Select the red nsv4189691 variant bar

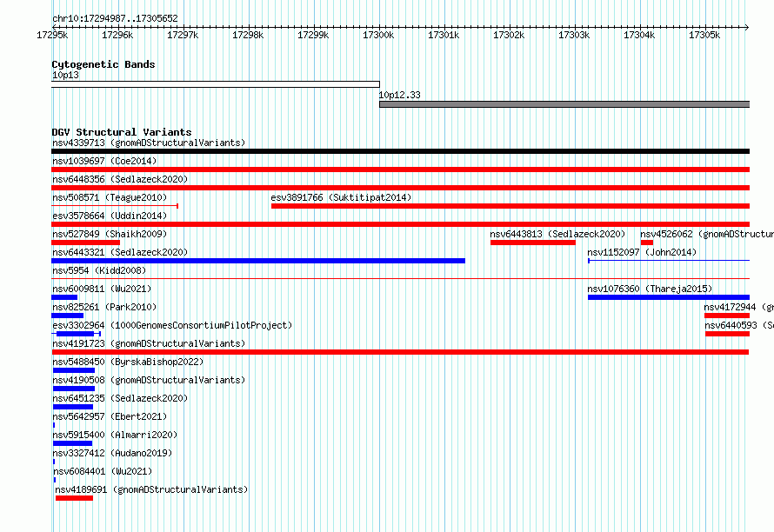(x=74, y=498)
